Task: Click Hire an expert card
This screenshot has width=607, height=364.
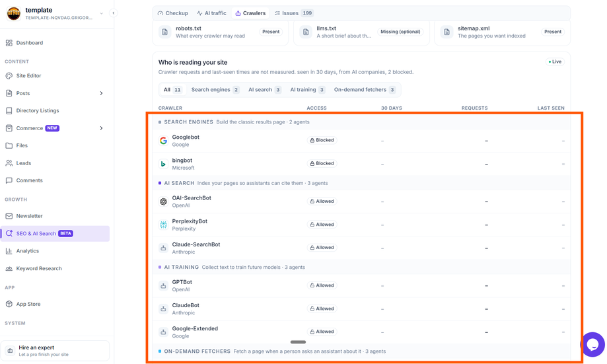Action: click(x=55, y=351)
